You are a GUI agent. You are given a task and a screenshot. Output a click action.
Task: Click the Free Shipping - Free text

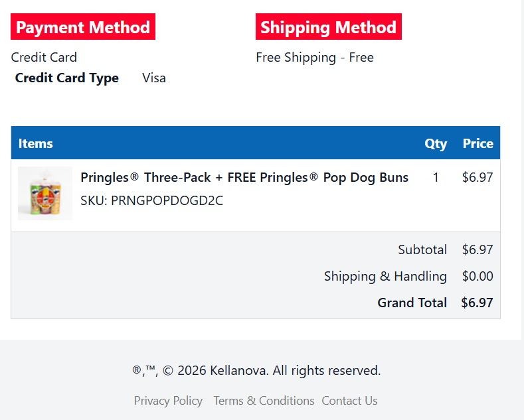click(315, 58)
